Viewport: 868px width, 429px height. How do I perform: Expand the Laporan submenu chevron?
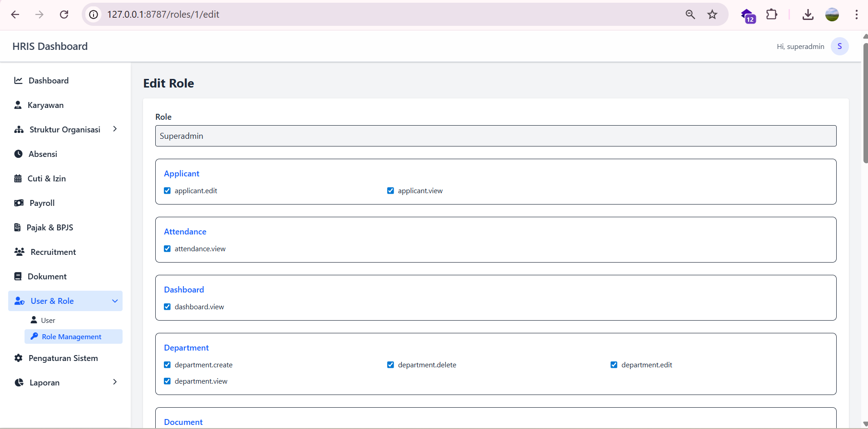coord(115,382)
